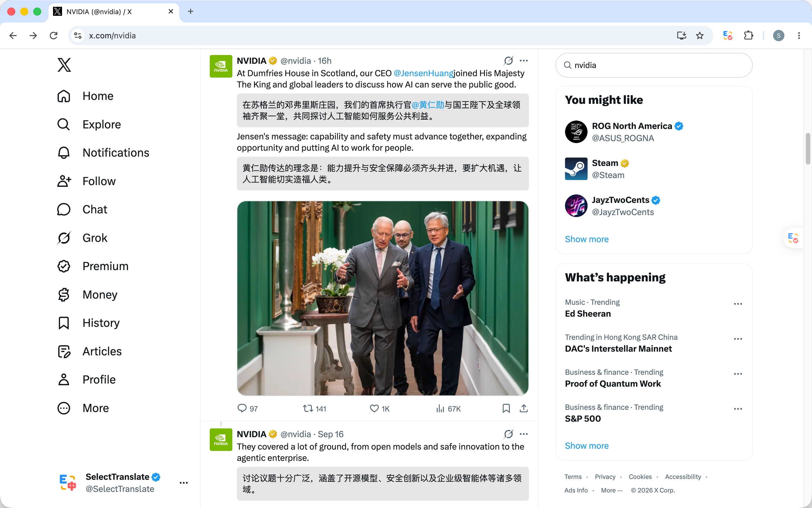Open Explore from the sidebar

pos(89,124)
